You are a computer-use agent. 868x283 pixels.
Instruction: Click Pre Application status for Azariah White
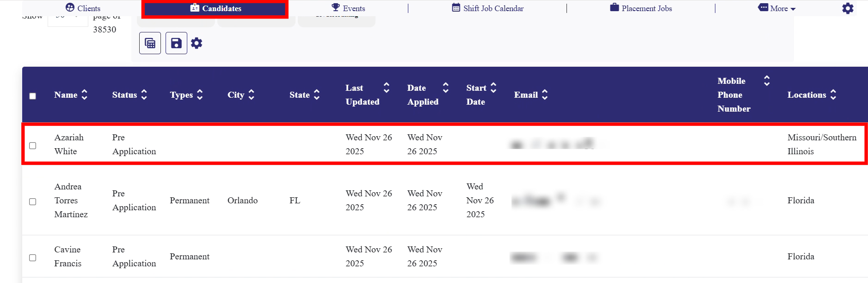134,145
